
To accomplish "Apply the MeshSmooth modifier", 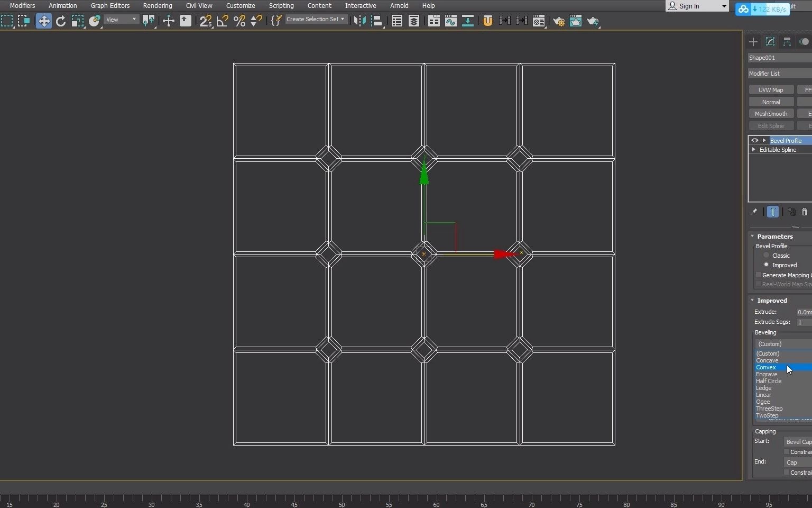I will point(771,113).
